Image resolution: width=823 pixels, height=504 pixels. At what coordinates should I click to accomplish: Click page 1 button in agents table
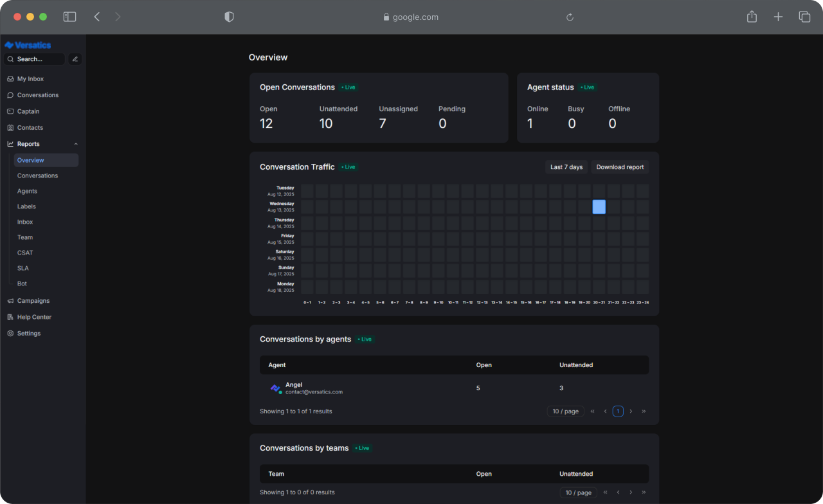618,411
